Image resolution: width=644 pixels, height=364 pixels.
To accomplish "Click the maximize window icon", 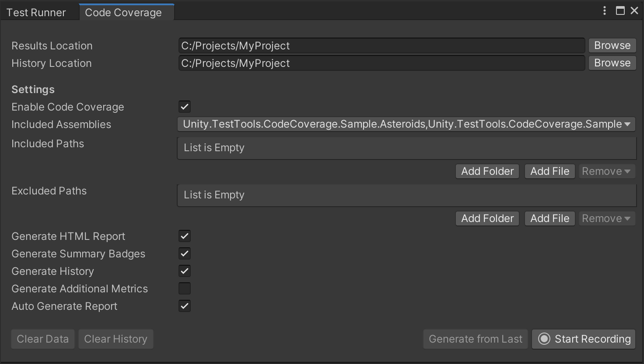I will click(x=619, y=10).
